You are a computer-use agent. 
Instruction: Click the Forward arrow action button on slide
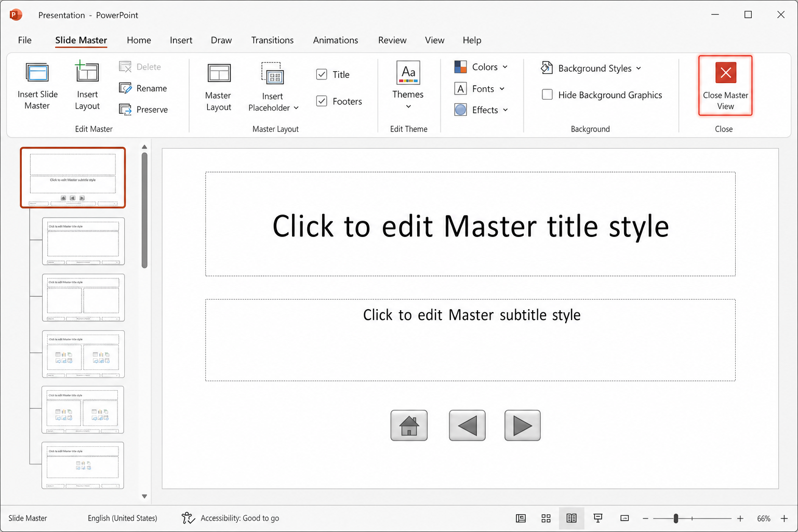coord(522,425)
